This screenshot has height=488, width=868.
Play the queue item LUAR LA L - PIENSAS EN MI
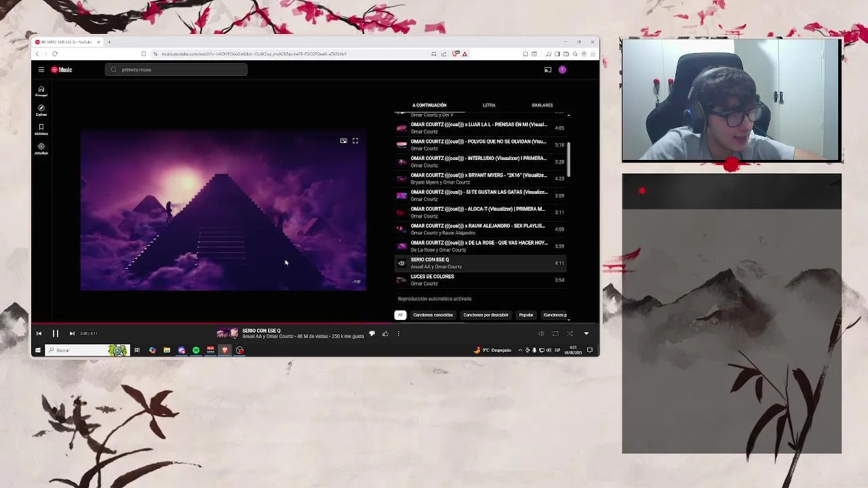(481, 128)
